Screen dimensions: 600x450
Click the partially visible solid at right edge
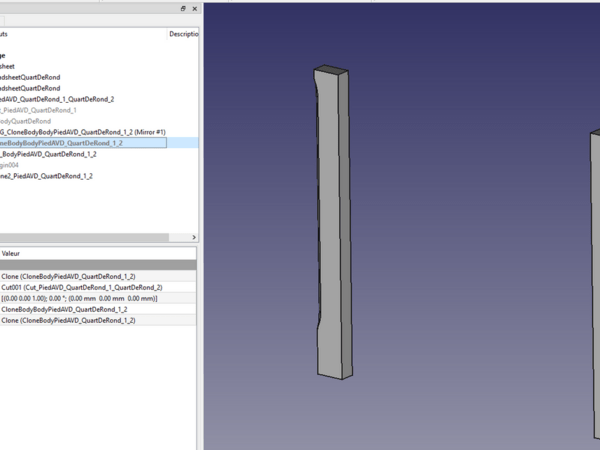[595, 290]
